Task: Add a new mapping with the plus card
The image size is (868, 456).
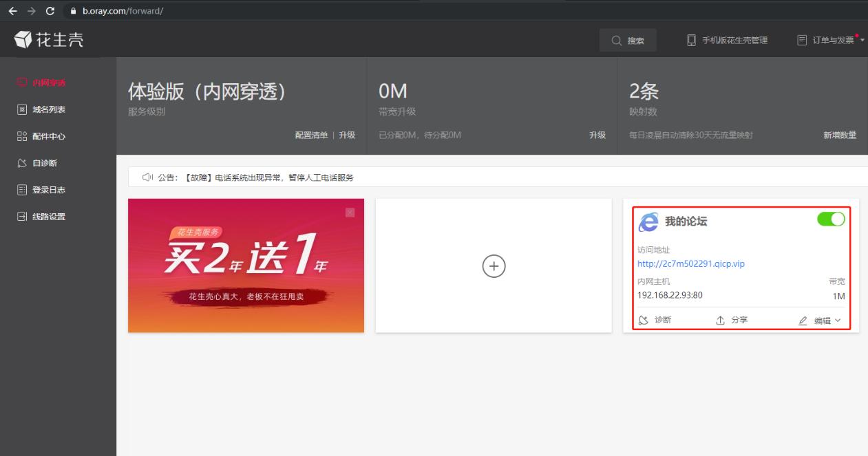Action: (x=493, y=266)
